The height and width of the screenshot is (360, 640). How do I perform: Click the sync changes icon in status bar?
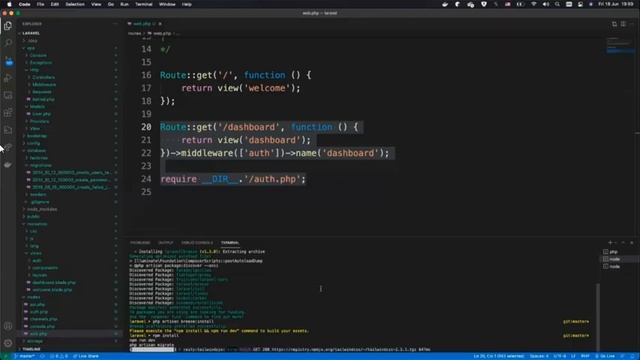[x=42, y=356]
